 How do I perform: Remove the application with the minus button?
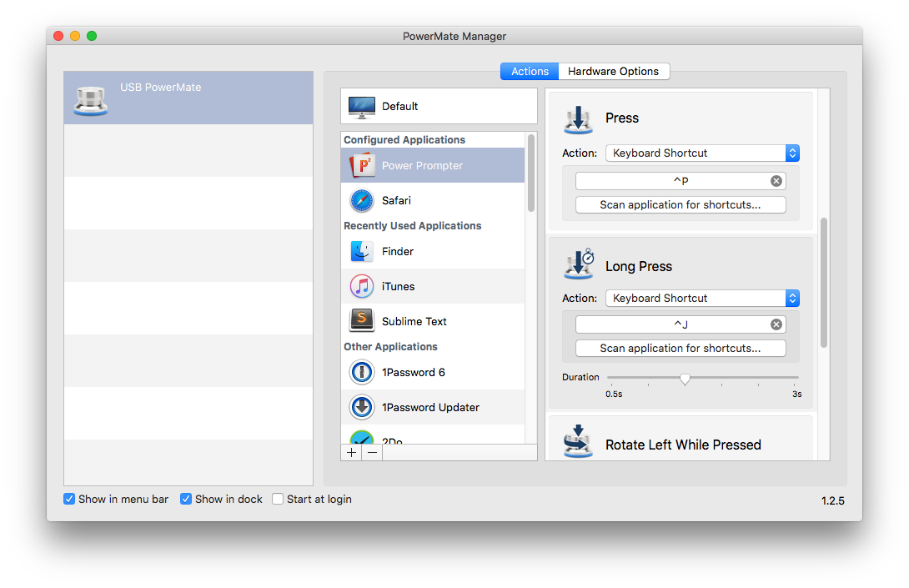(372, 453)
